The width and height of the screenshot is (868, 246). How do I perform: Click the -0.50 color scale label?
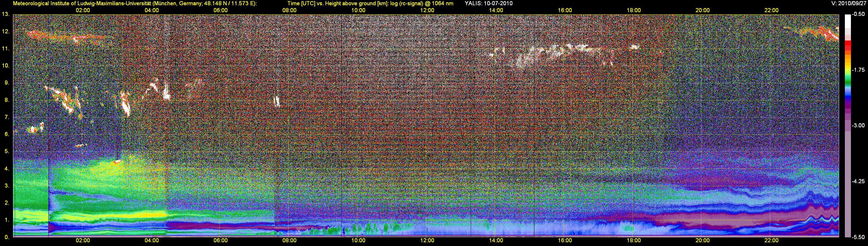(858, 14)
